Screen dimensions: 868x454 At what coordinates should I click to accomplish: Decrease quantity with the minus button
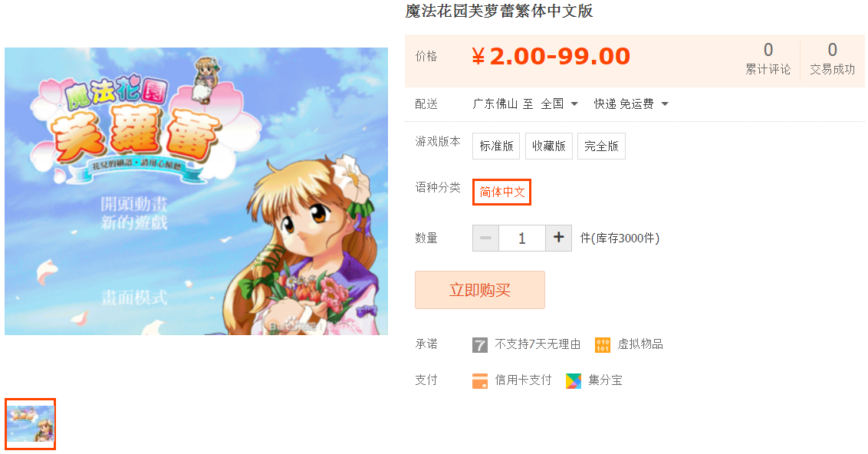(x=485, y=238)
